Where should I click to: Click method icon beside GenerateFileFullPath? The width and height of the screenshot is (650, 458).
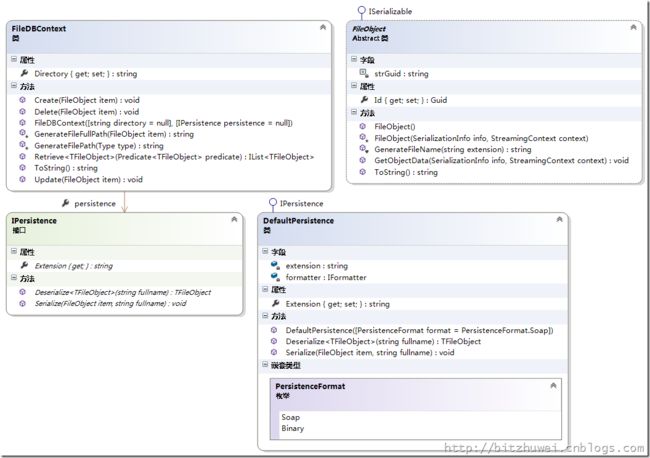coord(24,133)
